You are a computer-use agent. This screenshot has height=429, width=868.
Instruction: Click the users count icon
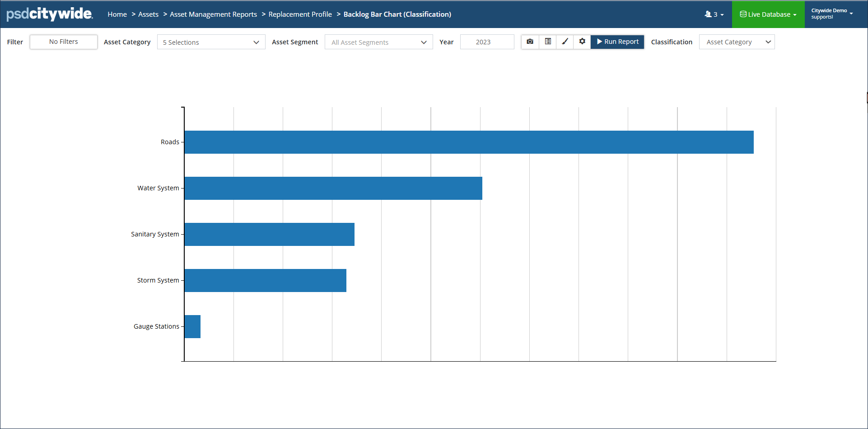click(x=714, y=14)
